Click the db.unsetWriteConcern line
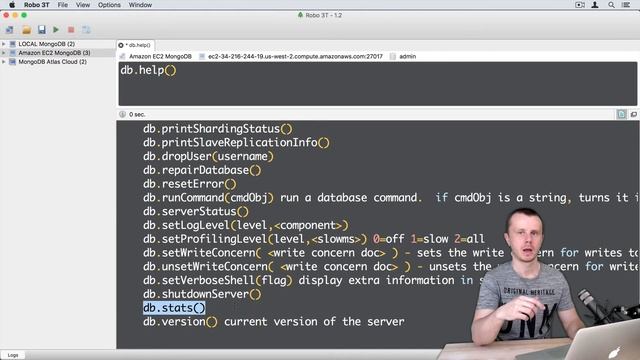The image size is (640, 360). coord(391,267)
